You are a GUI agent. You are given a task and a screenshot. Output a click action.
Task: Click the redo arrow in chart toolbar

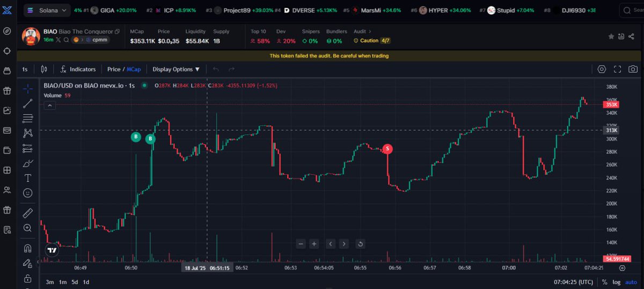point(232,69)
